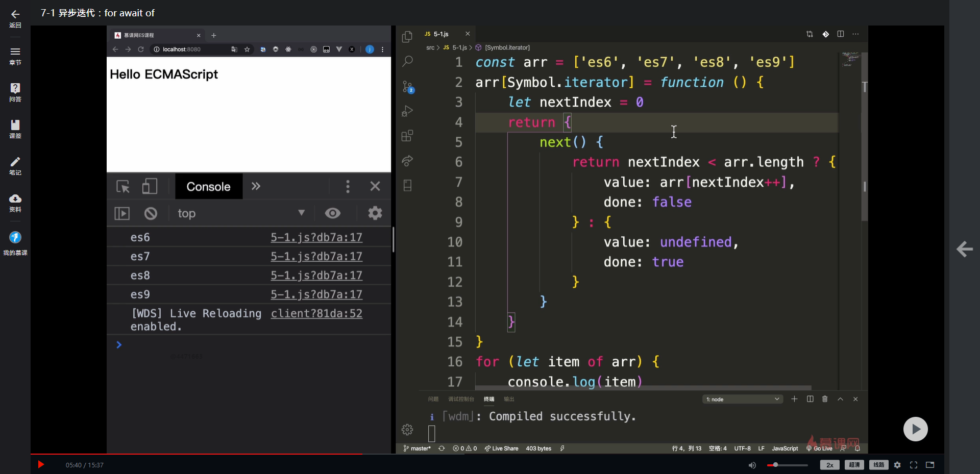Open Vue devtools extension icon
The height and width of the screenshot is (474, 980).
click(339, 49)
